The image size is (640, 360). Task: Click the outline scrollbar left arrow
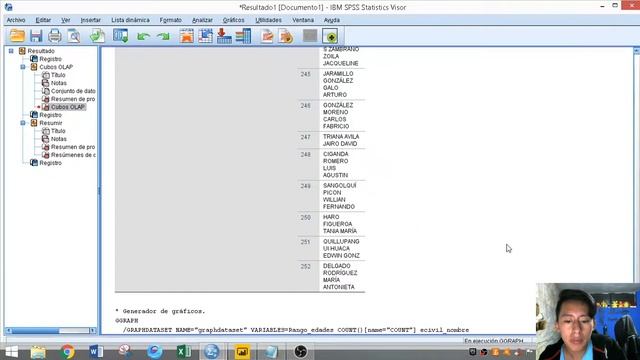9,331
